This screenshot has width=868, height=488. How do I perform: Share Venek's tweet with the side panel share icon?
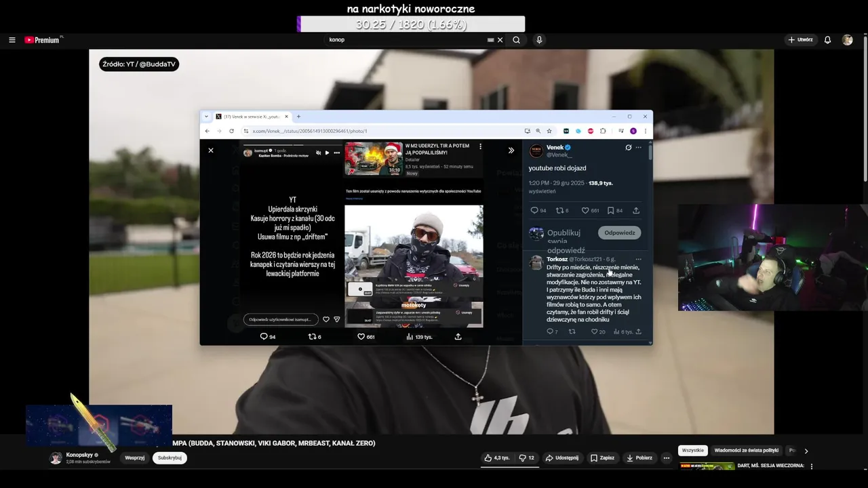636,210
